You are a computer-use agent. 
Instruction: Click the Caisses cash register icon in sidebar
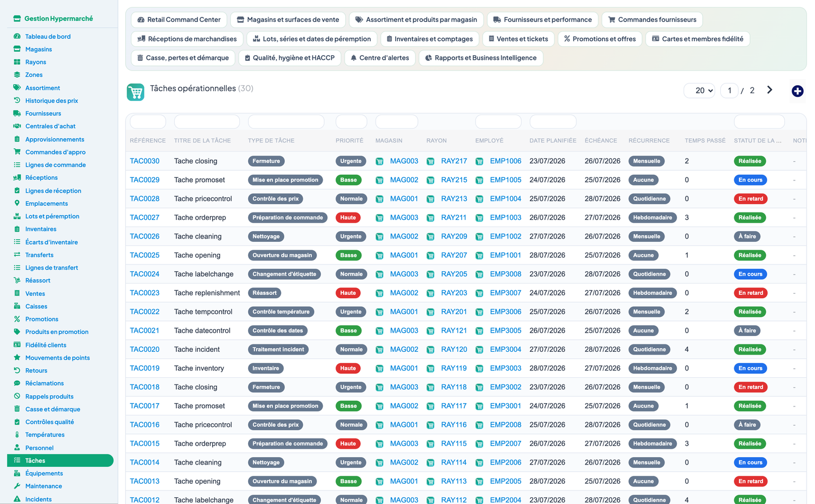tap(17, 306)
